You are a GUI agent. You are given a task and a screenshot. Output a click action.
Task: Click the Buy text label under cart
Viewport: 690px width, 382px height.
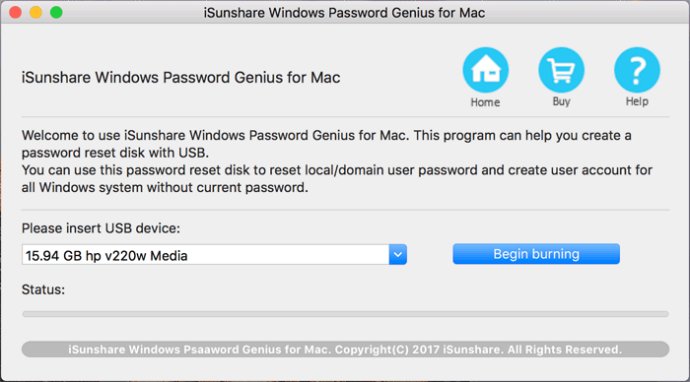[562, 102]
